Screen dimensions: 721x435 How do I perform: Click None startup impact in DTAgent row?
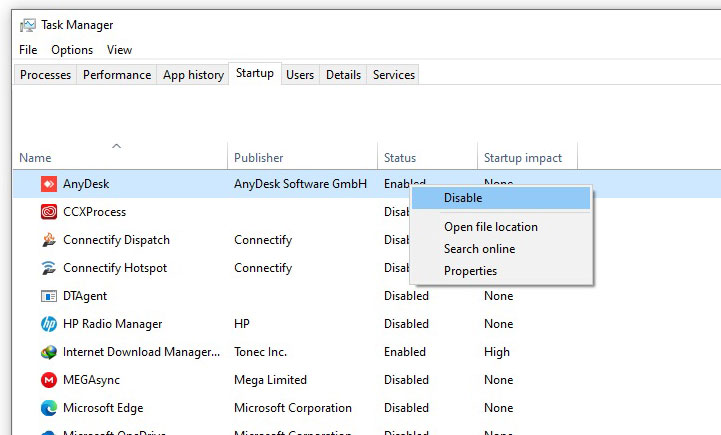point(498,296)
